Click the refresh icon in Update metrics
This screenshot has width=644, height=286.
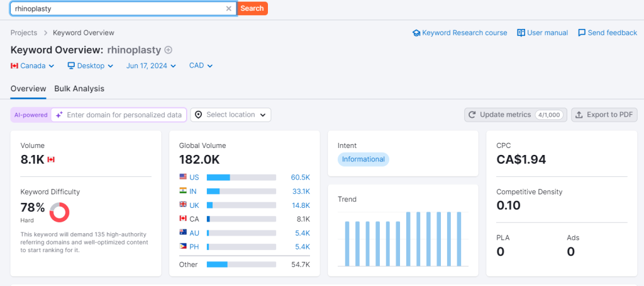472,115
